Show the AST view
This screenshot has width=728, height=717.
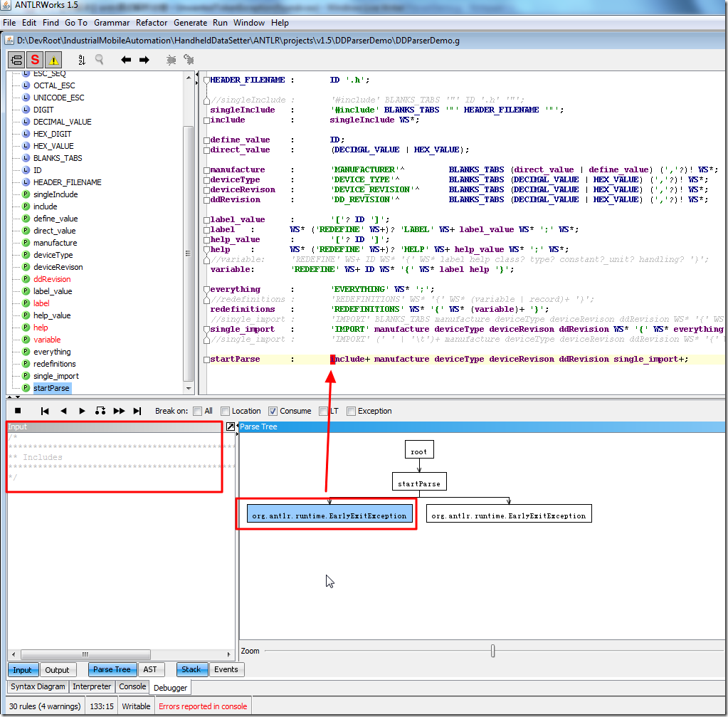[150, 669]
